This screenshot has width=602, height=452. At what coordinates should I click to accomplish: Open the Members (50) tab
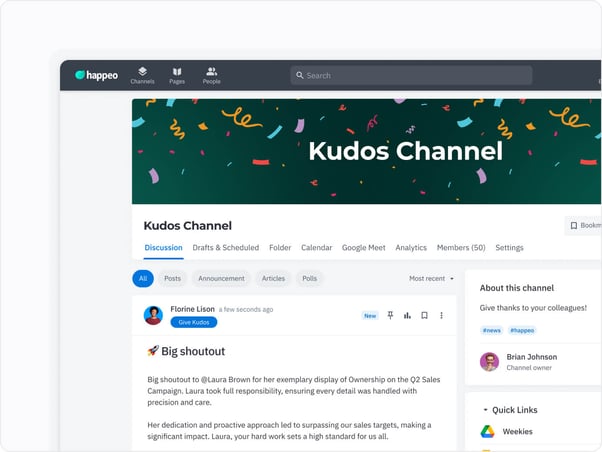coord(461,248)
